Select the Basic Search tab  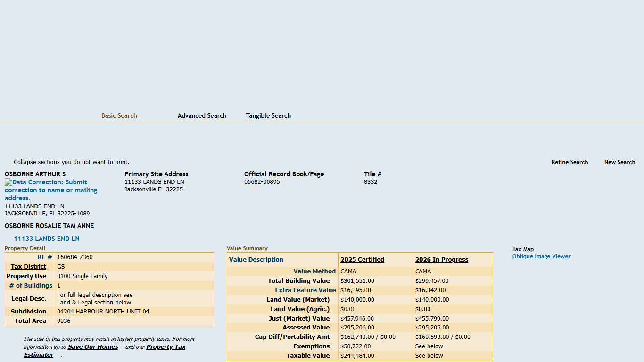(119, 115)
